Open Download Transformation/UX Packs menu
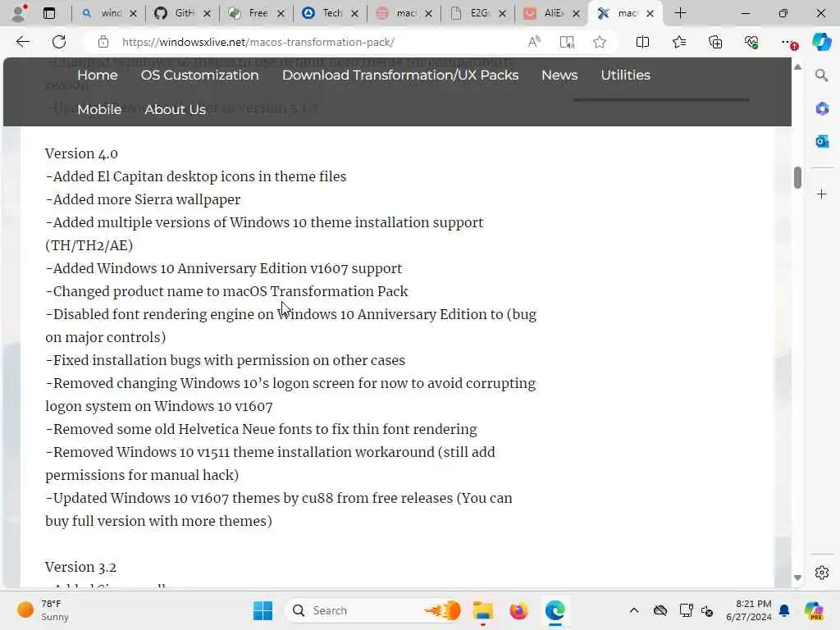 click(400, 75)
